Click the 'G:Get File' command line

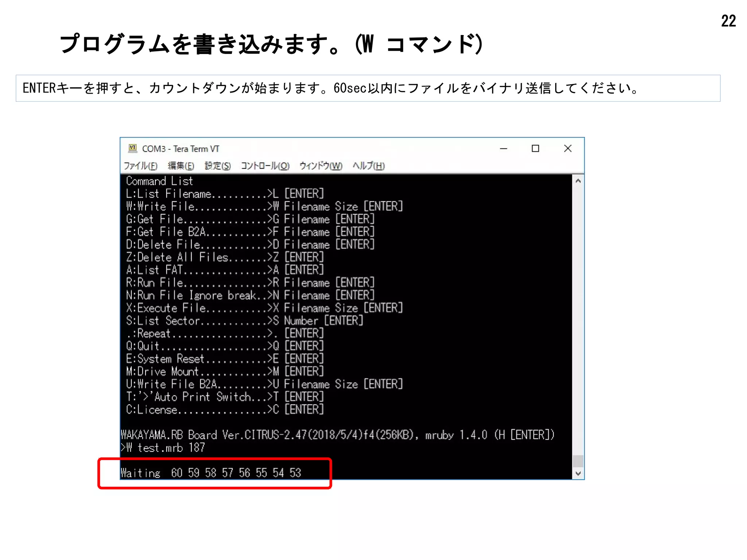[250, 219]
